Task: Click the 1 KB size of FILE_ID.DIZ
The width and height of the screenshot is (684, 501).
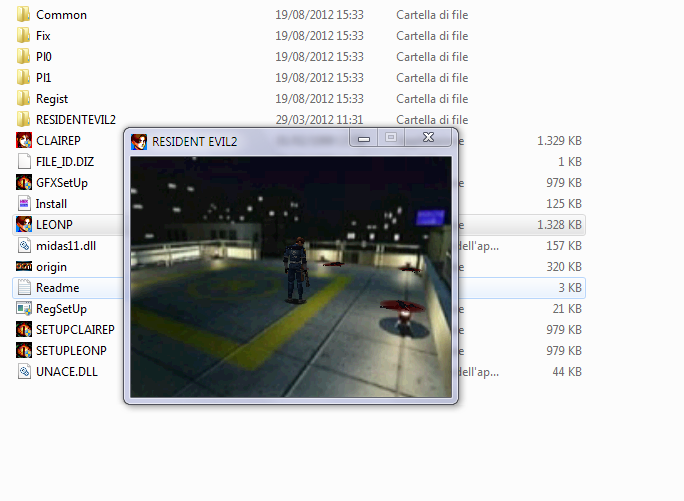Action: [x=570, y=162]
